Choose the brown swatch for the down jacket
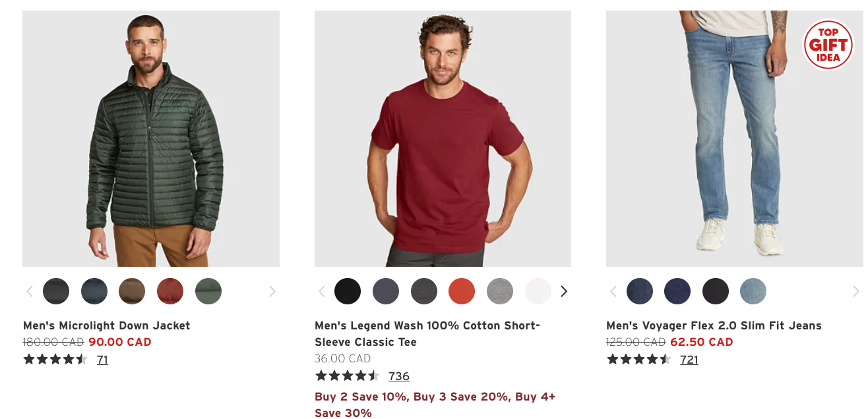This screenshot has width=868, height=419. pos(132,291)
